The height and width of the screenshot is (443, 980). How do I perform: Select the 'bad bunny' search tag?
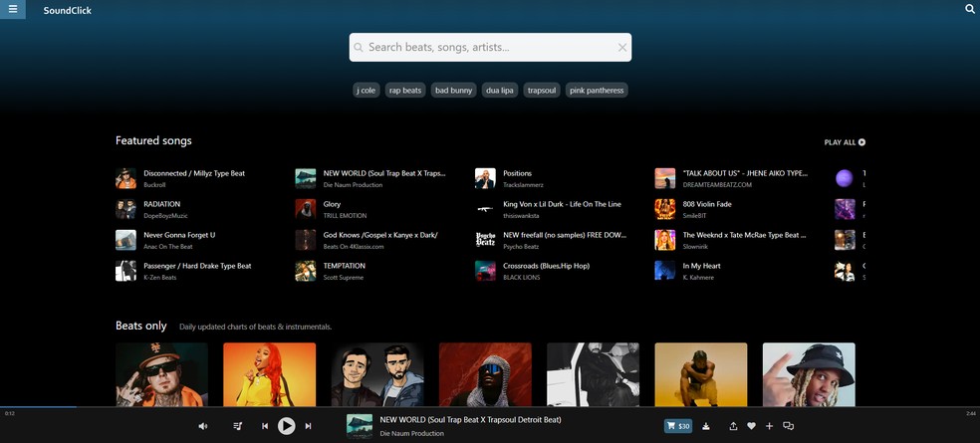pos(454,91)
